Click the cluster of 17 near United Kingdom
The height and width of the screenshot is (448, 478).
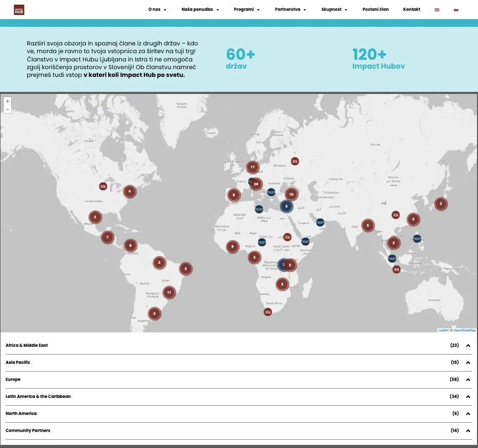click(253, 167)
